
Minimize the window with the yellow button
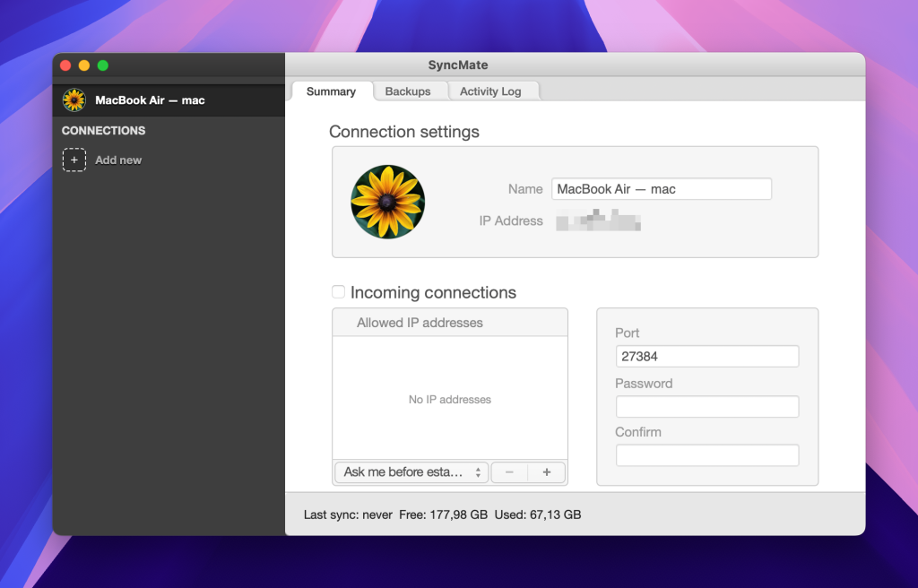point(84,65)
